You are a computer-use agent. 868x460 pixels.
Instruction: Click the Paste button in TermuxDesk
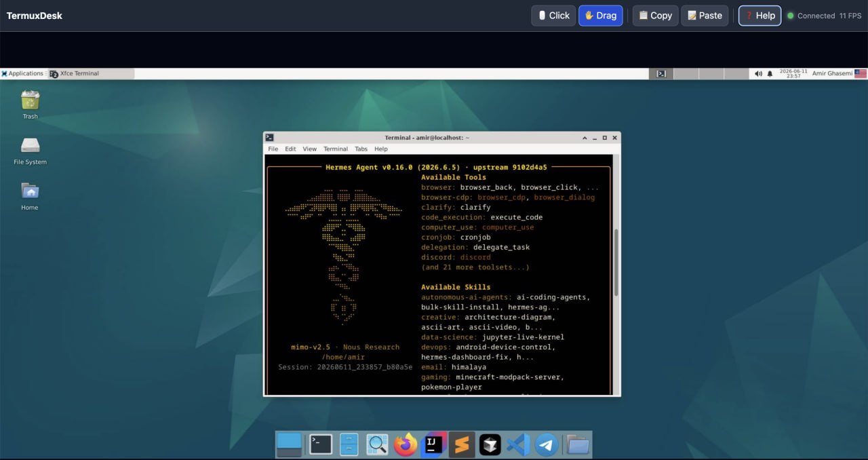(x=705, y=16)
